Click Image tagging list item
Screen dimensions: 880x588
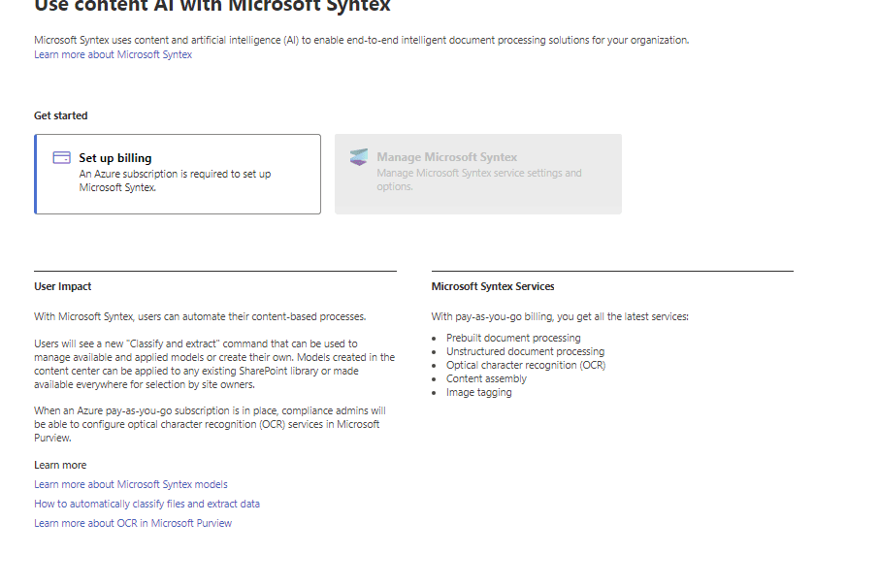pos(478,392)
